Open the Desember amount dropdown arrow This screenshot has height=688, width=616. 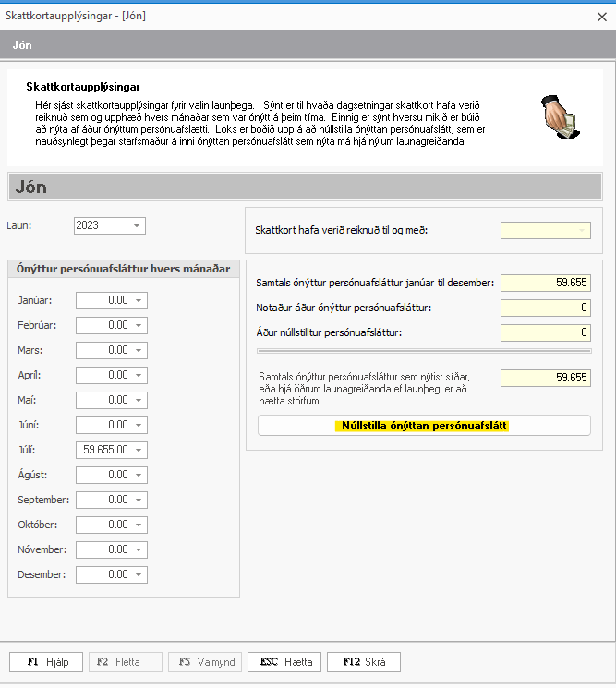click(x=139, y=574)
